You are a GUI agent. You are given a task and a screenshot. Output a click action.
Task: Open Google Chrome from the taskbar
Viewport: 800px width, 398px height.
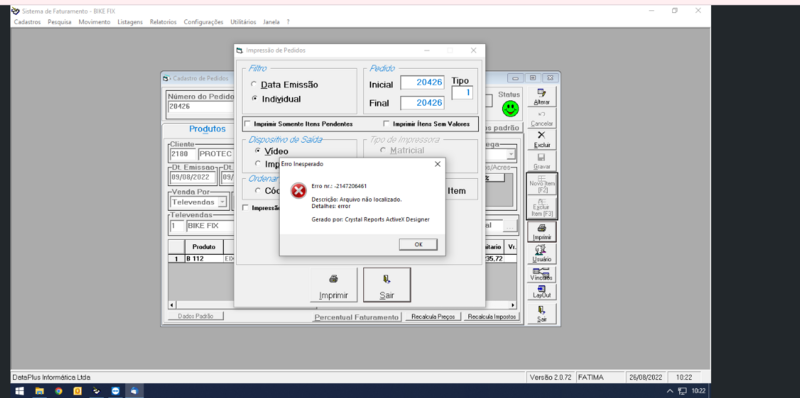pyautogui.click(x=59, y=391)
